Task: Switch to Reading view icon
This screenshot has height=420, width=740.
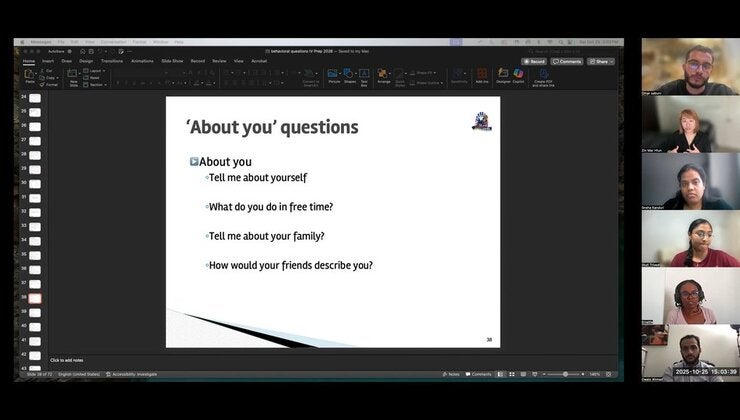Action: coord(523,374)
